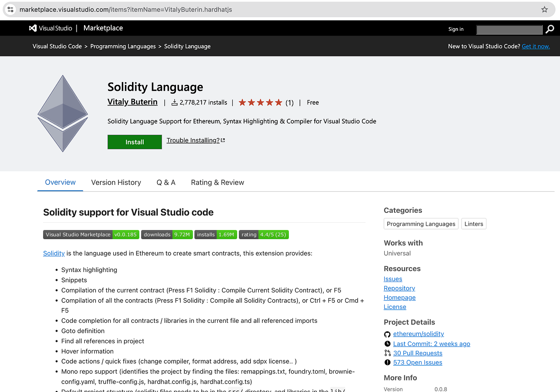Open ethereum/solidity project link

(x=418, y=334)
